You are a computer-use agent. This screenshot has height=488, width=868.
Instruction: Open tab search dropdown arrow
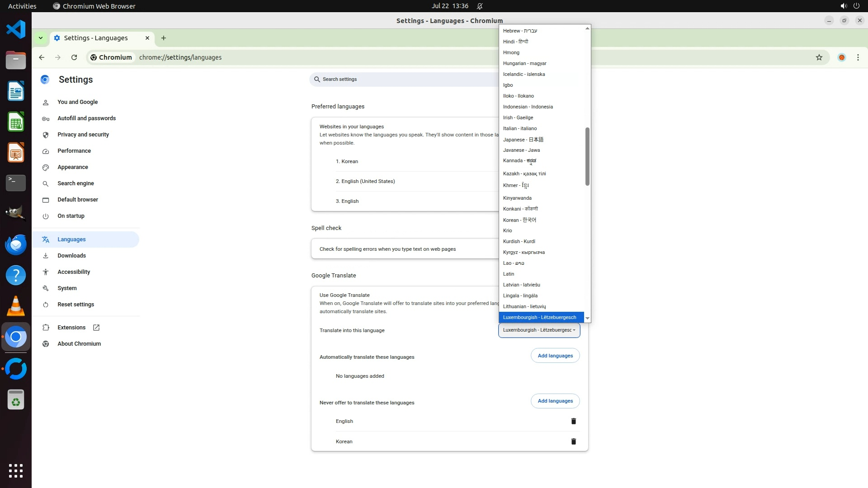click(x=41, y=38)
